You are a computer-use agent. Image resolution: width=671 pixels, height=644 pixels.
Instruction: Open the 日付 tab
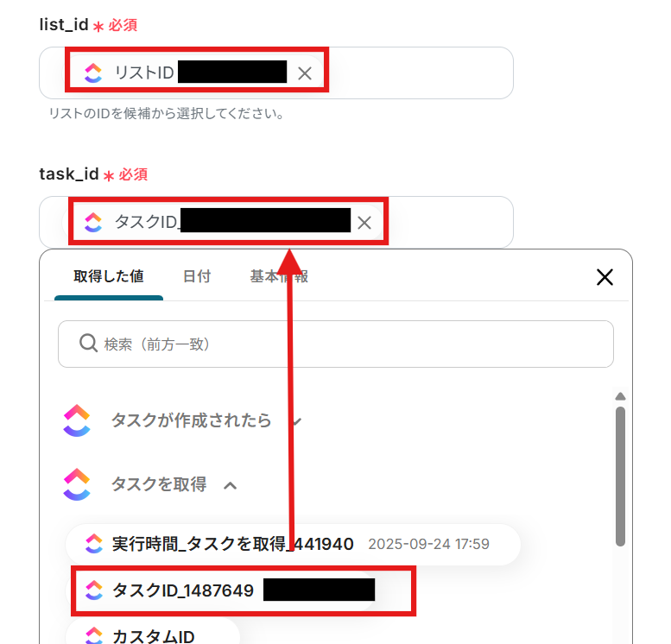click(x=197, y=276)
